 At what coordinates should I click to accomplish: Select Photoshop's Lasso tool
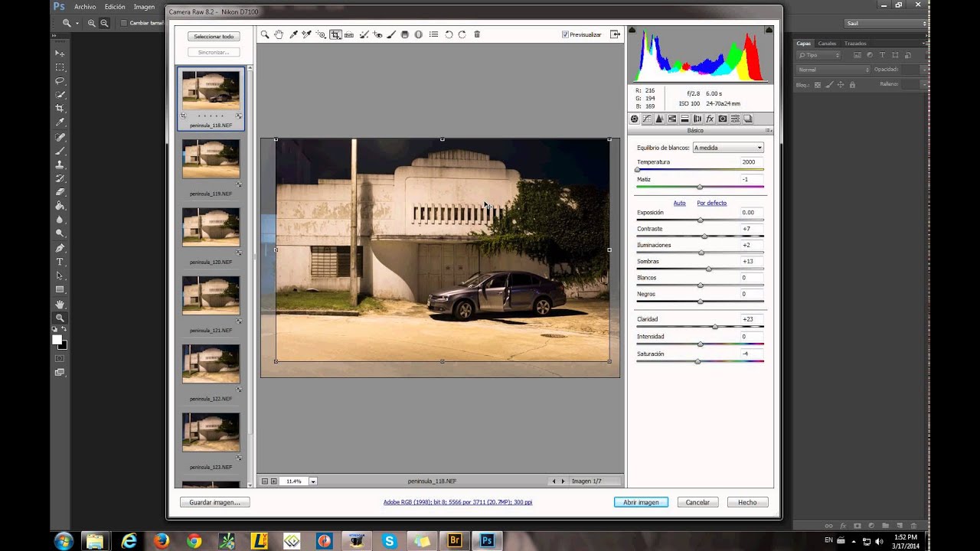(x=60, y=80)
